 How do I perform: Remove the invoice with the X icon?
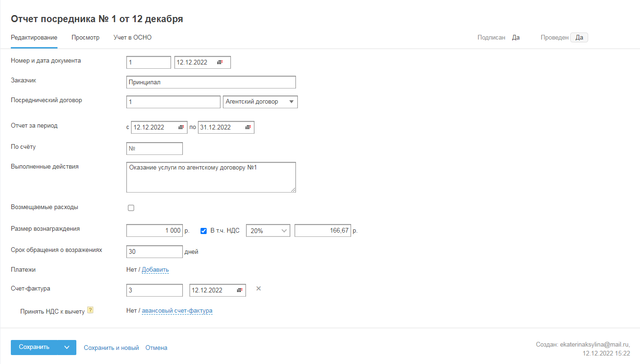click(258, 289)
